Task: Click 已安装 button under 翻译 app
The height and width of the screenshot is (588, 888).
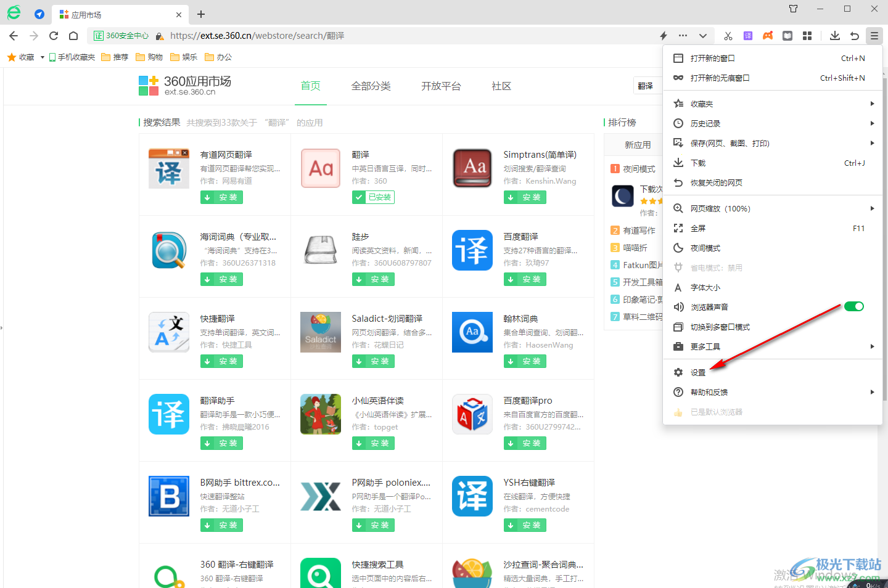Action: tap(373, 197)
